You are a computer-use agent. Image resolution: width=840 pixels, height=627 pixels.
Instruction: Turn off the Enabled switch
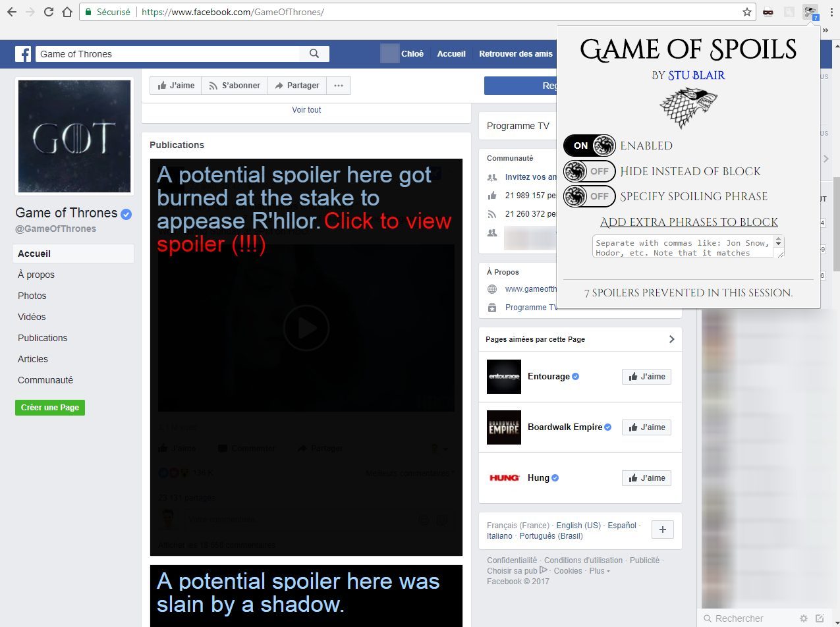589,146
